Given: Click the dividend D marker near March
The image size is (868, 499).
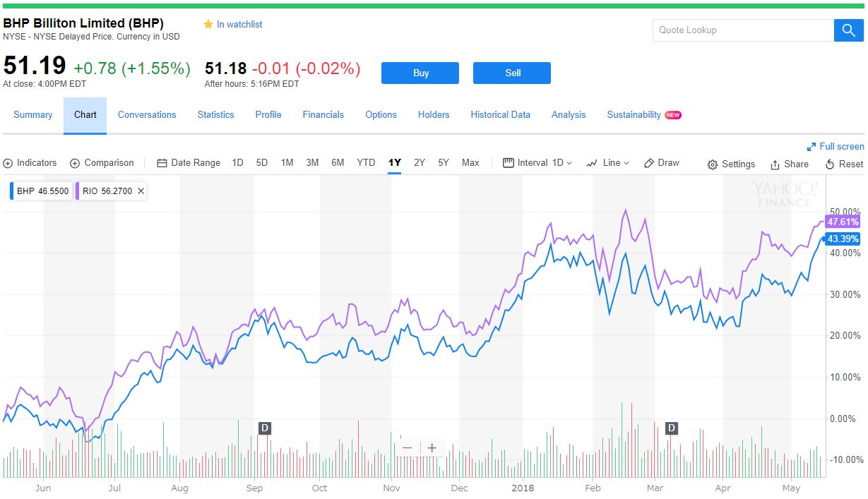Looking at the screenshot, I should click(672, 428).
